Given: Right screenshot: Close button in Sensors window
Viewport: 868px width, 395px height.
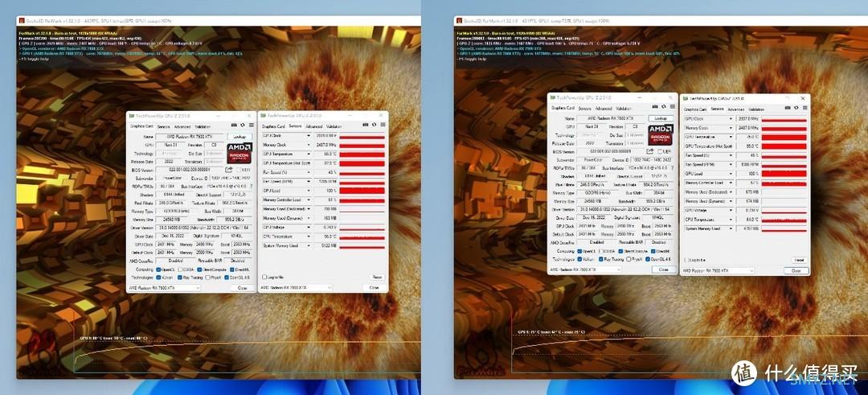Looking at the screenshot, I should tap(796, 270).
